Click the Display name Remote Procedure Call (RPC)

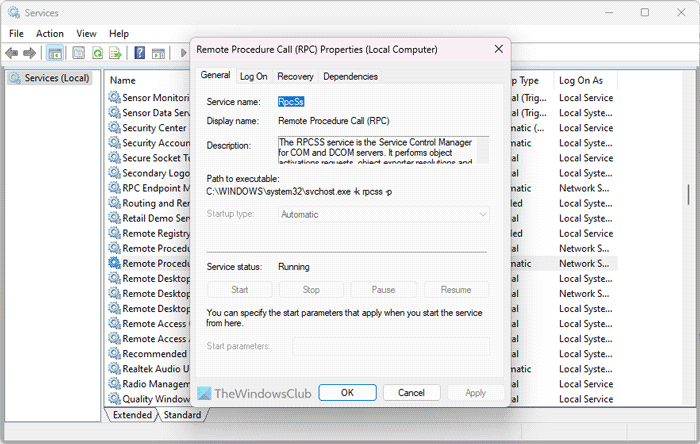pyautogui.click(x=334, y=121)
